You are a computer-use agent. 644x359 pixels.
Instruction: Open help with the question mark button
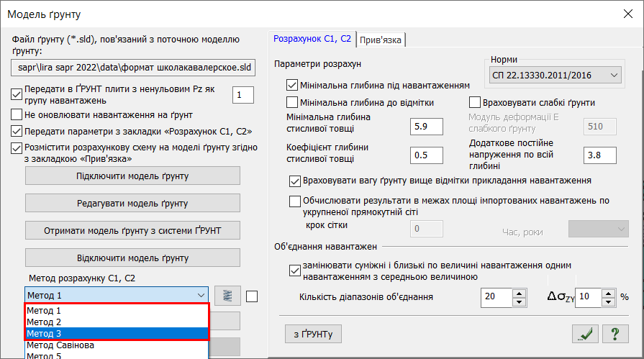tap(615, 334)
